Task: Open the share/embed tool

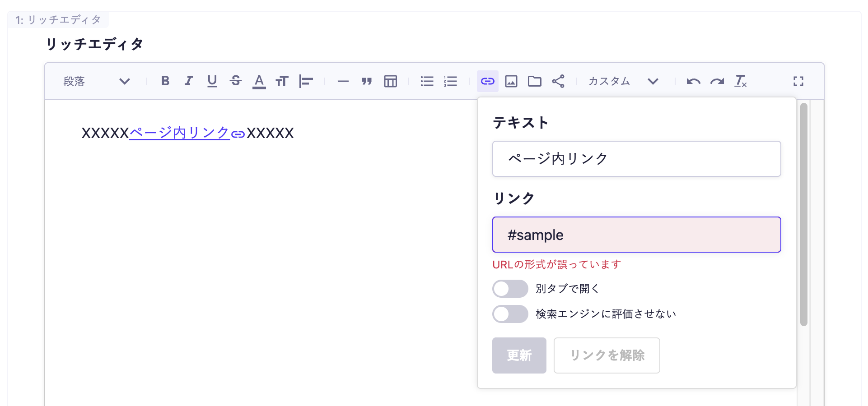Action: tap(559, 81)
